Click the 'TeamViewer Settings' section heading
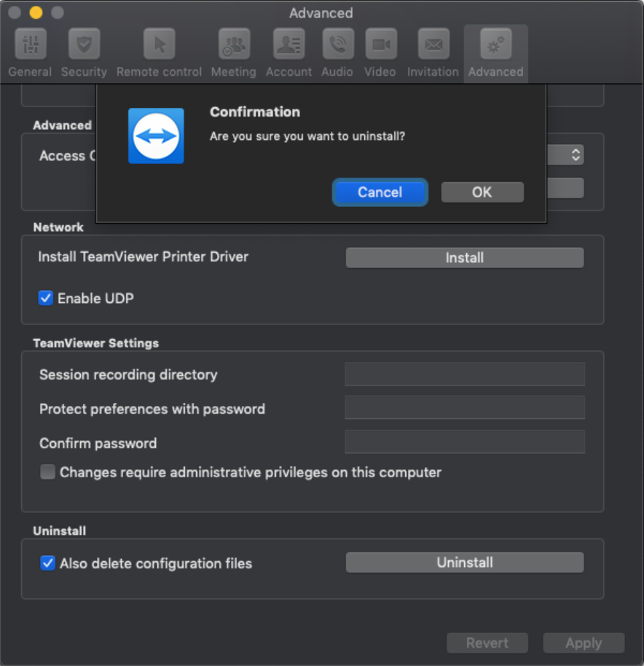This screenshot has height=666, width=644. [x=96, y=343]
